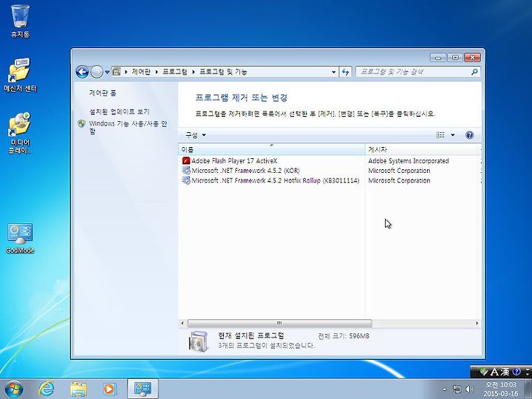Click the Adobe Flash Player red icon
The height and width of the screenshot is (399, 532).
(x=186, y=161)
